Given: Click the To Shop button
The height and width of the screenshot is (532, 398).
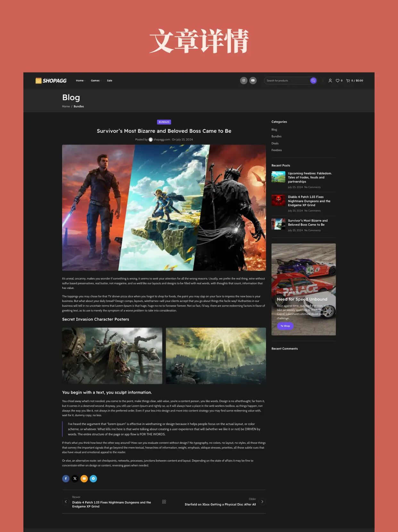Looking at the screenshot, I should point(285,326).
